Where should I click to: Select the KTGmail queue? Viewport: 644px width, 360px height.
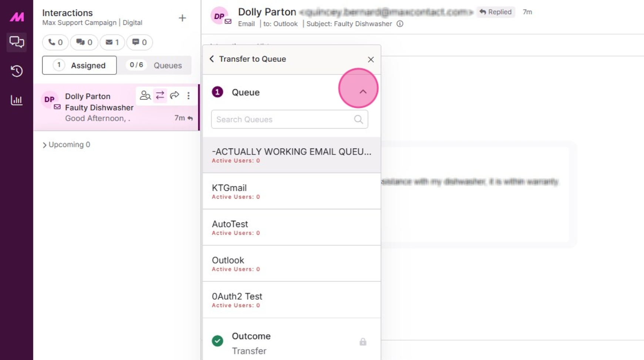coord(292,191)
